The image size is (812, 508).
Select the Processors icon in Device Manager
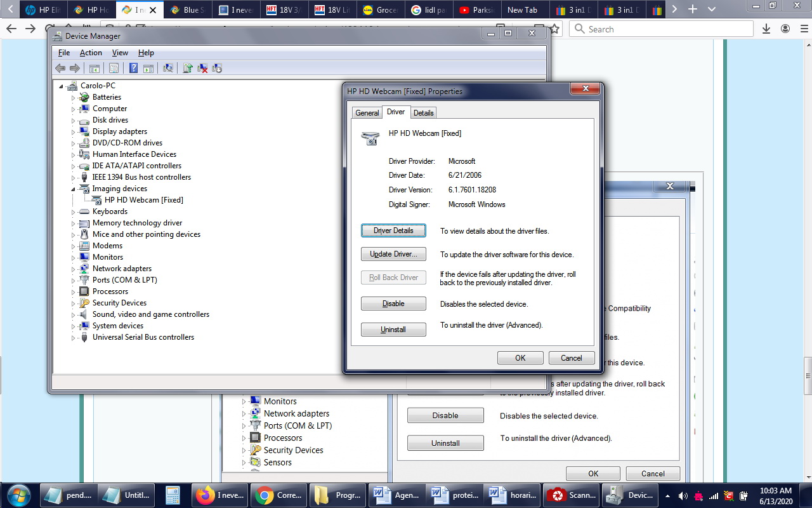[x=84, y=291]
